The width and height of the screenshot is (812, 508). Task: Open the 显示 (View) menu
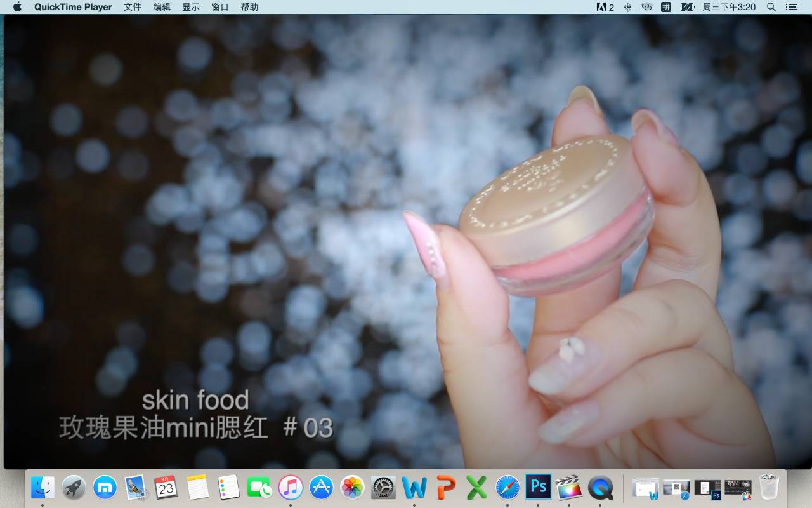pyautogui.click(x=191, y=7)
